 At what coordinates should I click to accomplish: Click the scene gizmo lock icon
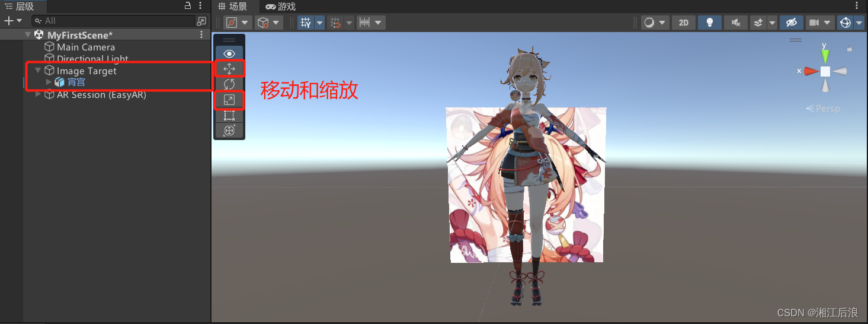pos(850,49)
